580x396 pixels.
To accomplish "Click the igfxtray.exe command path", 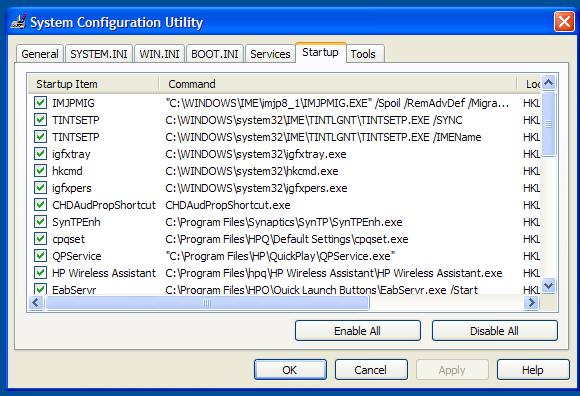I will [x=256, y=154].
